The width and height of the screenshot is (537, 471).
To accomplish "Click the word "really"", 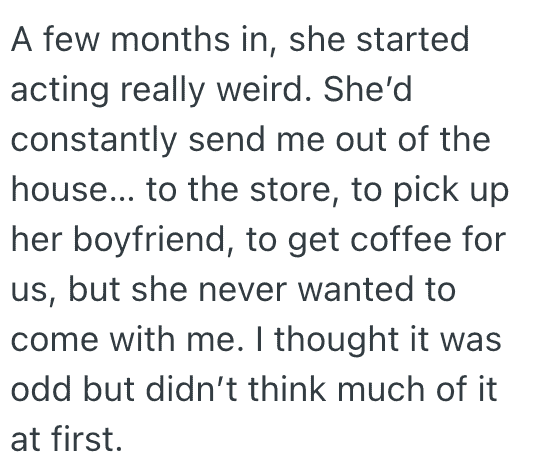I will pyautogui.click(x=163, y=91).
